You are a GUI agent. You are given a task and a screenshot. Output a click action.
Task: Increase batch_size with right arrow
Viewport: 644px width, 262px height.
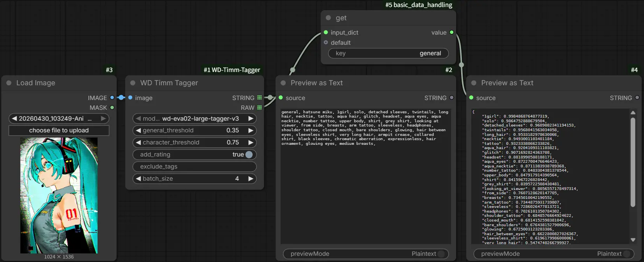pos(251,179)
